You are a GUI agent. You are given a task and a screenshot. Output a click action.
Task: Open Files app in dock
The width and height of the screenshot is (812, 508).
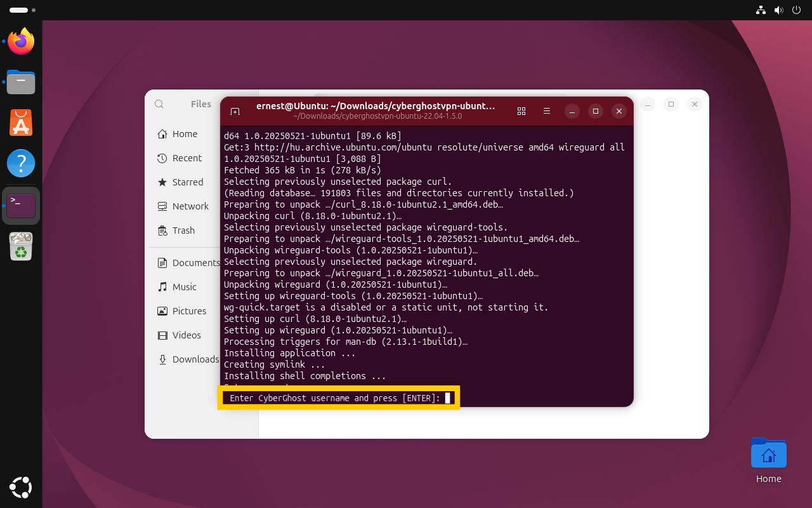21,82
